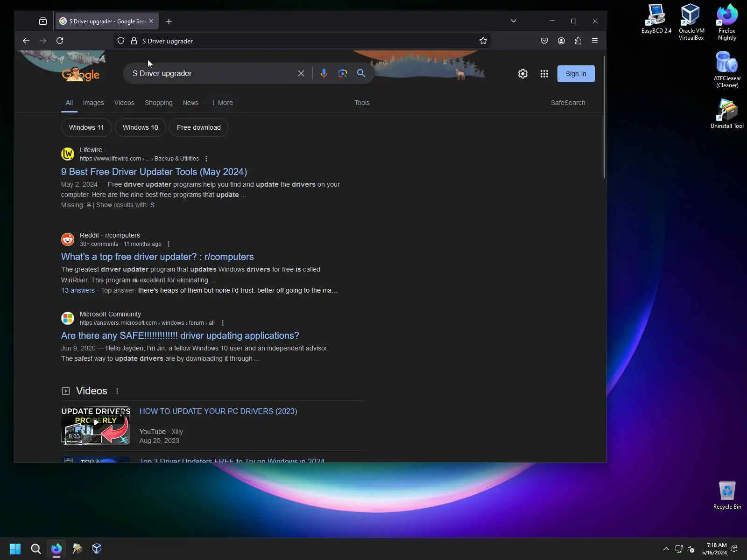This screenshot has height=560, width=747.
Task: List all tabs dropdown arrow
Action: click(x=514, y=21)
